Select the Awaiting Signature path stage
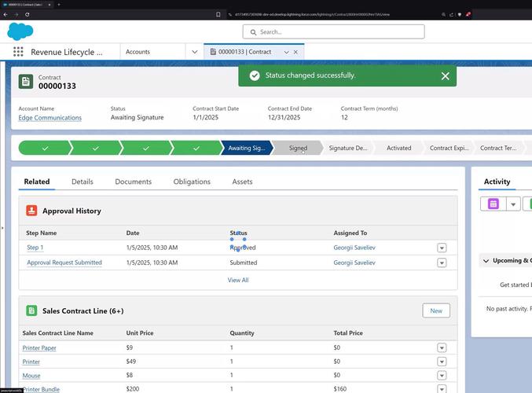This screenshot has width=532, height=393. (x=247, y=148)
